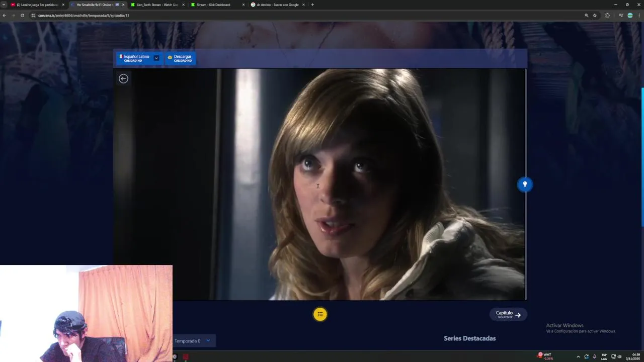The image size is (644, 362).
Task: Switch ESP LAA keyboard language
Action: pyautogui.click(x=604, y=356)
